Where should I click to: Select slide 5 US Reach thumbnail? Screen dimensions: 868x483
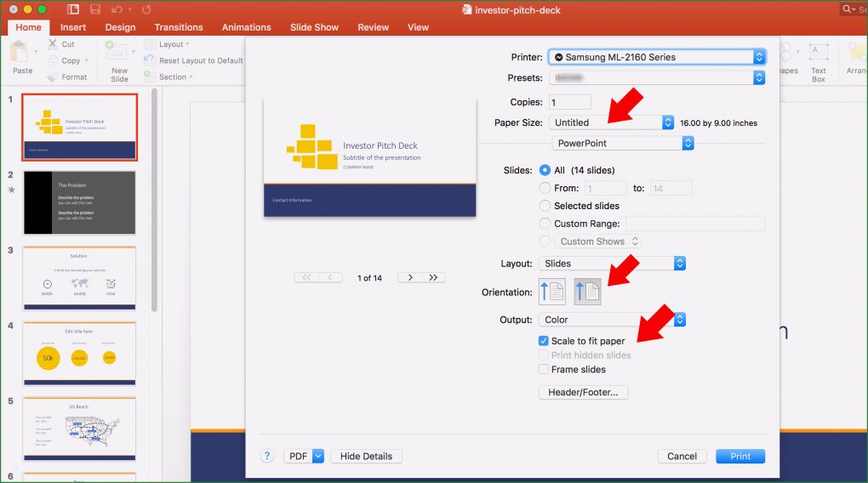coord(80,429)
